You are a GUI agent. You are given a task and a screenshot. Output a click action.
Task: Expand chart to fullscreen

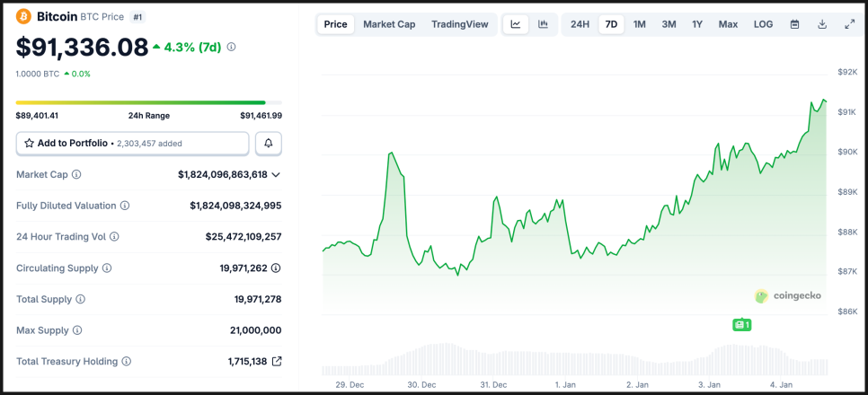[x=849, y=24]
